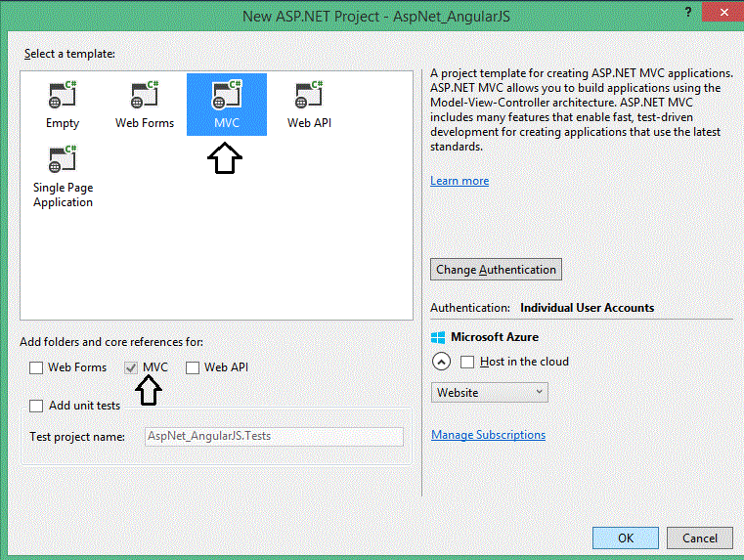This screenshot has height=560, width=744.
Task: Open the dialog help question mark
Action: (688, 12)
